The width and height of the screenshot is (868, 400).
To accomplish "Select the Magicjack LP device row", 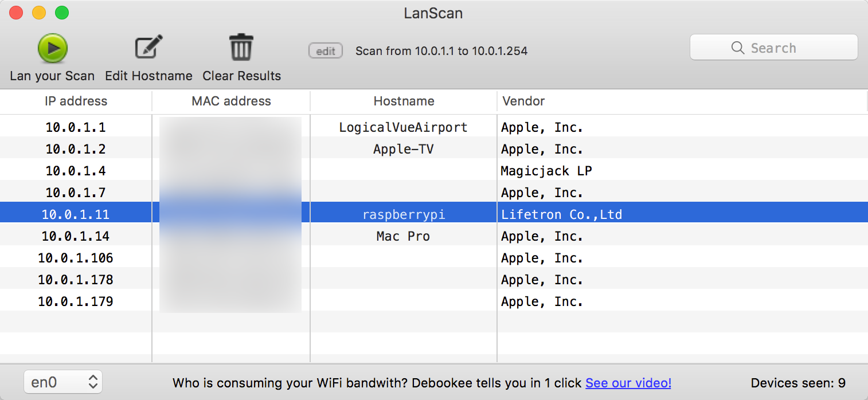I will pyautogui.click(x=546, y=171).
